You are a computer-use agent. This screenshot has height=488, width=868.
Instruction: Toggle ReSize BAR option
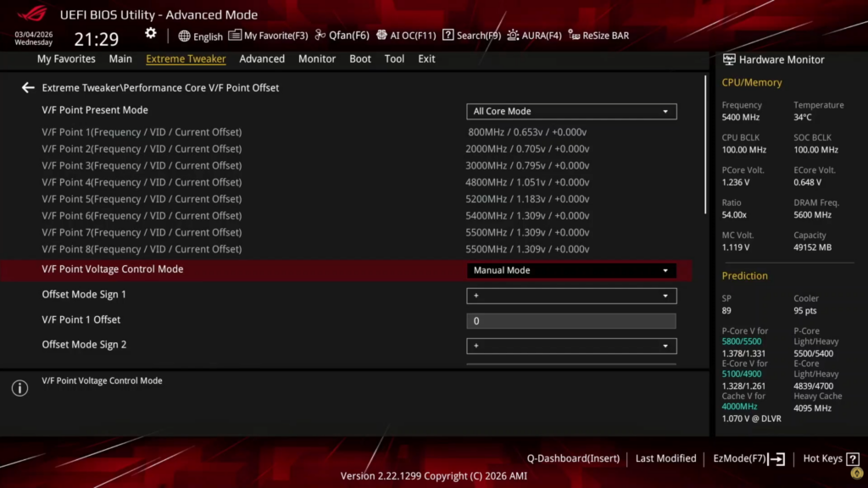598,36
